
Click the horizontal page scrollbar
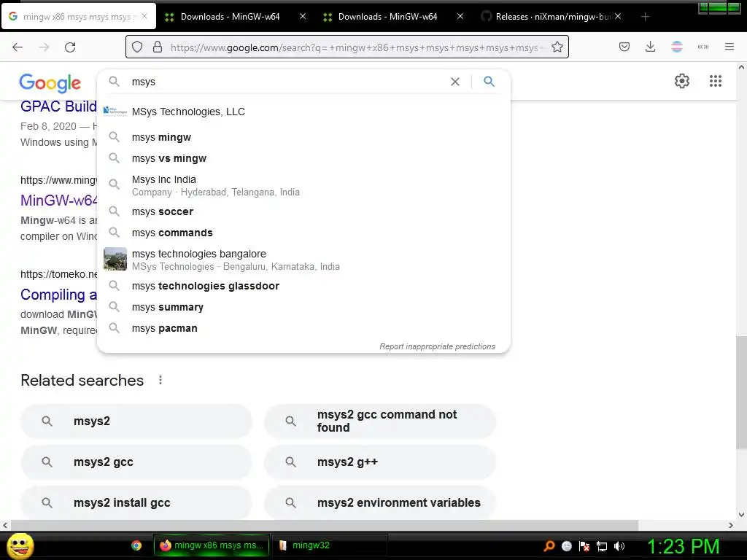pyautogui.click(x=324, y=525)
